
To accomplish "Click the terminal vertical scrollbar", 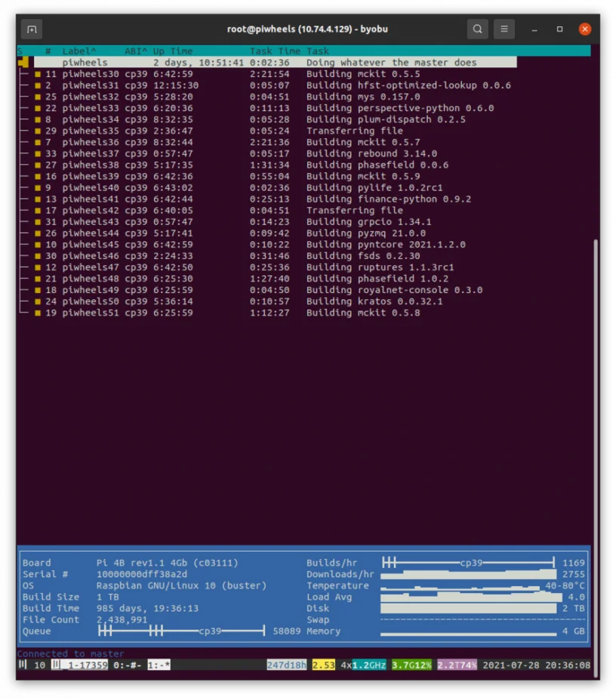I will (596, 391).
